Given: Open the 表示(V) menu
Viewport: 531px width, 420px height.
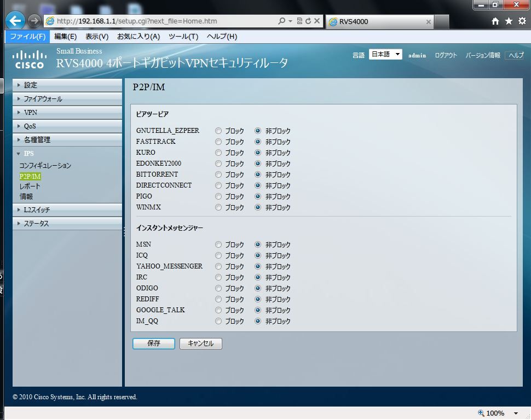Looking at the screenshot, I should [97, 37].
